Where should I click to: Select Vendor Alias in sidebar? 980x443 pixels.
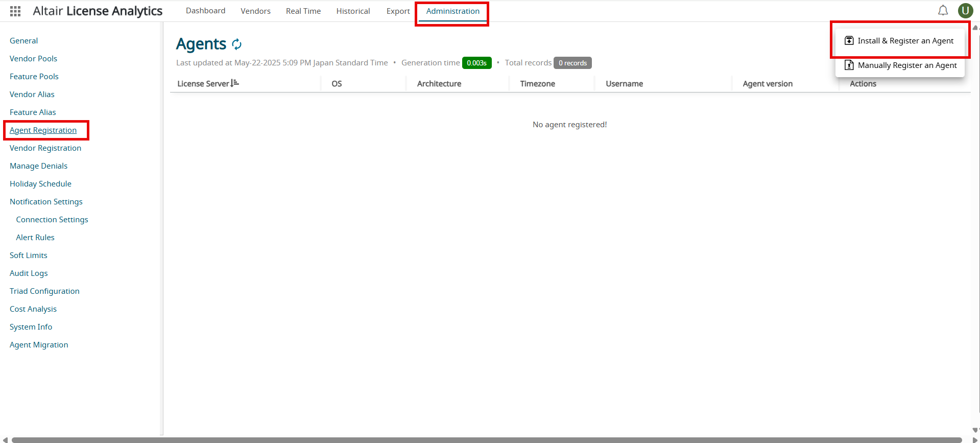[x=32, y=94]
